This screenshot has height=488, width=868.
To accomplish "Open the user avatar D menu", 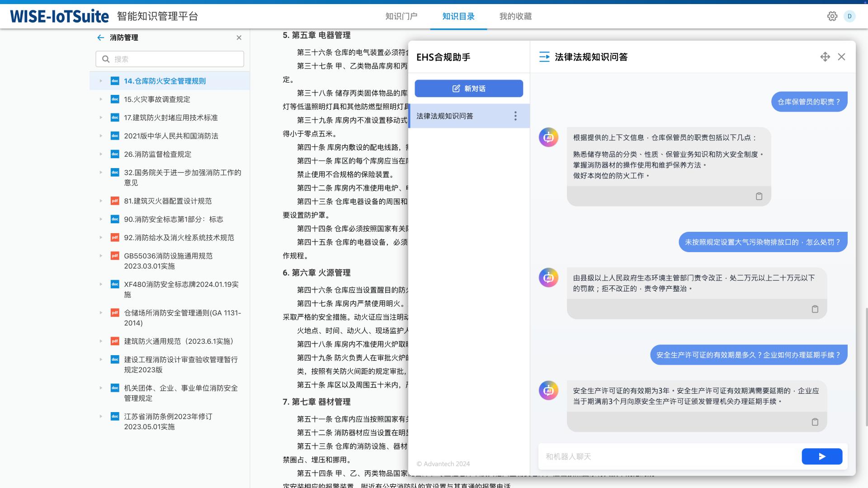I will [x=849, y=16].
